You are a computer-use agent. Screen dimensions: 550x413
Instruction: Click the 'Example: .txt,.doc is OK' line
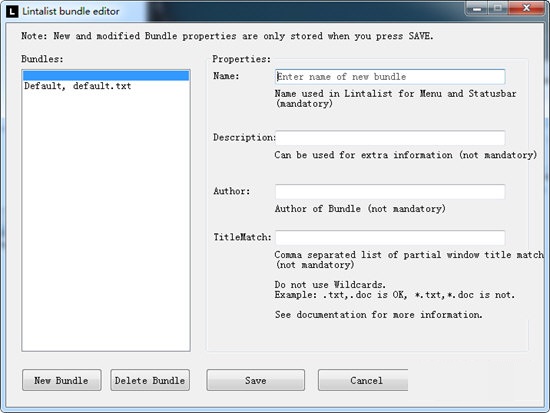395,294
